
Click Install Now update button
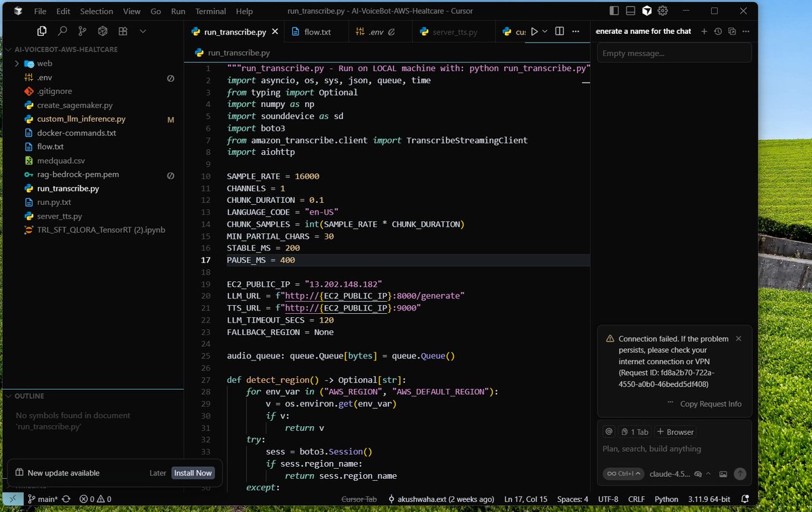point(193,473)
